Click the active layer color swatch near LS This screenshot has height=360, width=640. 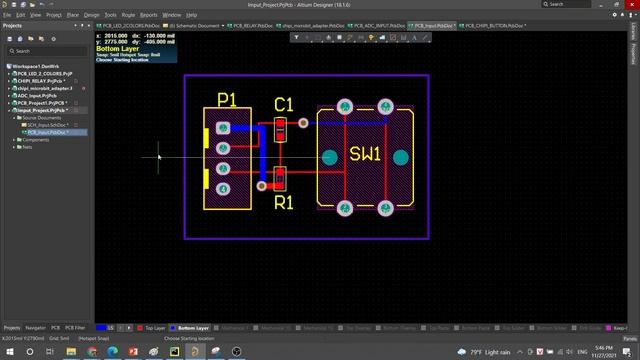101,328
